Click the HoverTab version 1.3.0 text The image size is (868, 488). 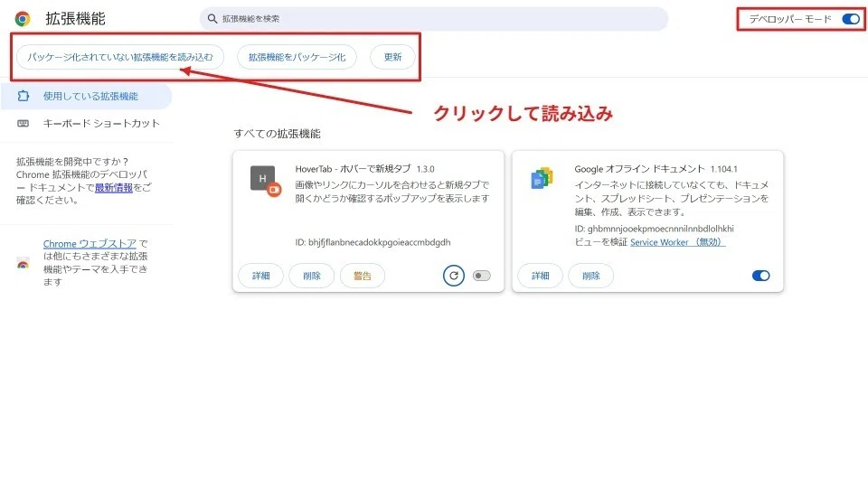(426, 169)
